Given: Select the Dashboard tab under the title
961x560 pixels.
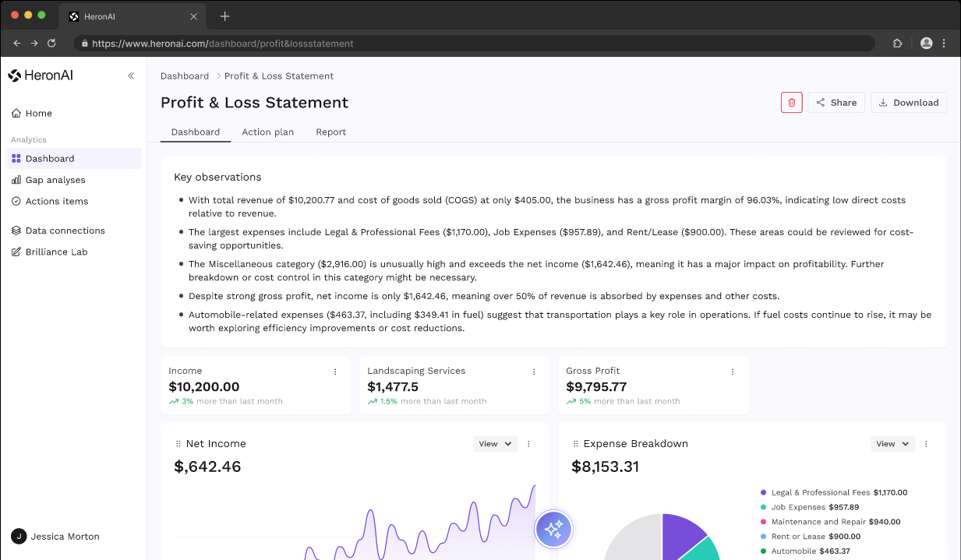Looking at the screenshot, I should (x=196, y=132).
